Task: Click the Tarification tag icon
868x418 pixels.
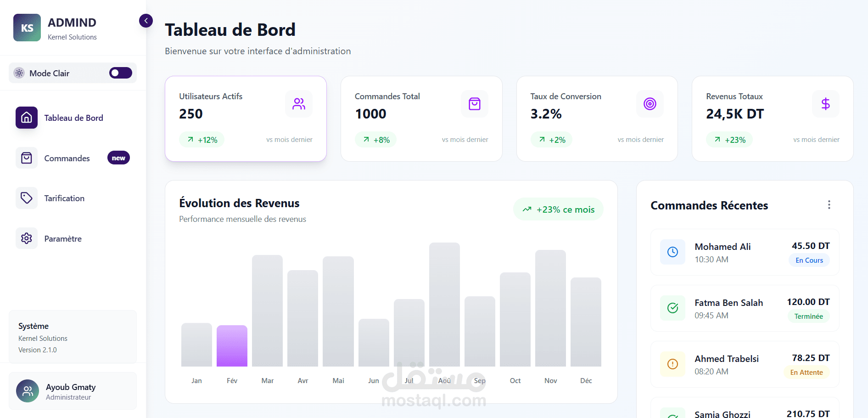Action: tap(27, 198)
